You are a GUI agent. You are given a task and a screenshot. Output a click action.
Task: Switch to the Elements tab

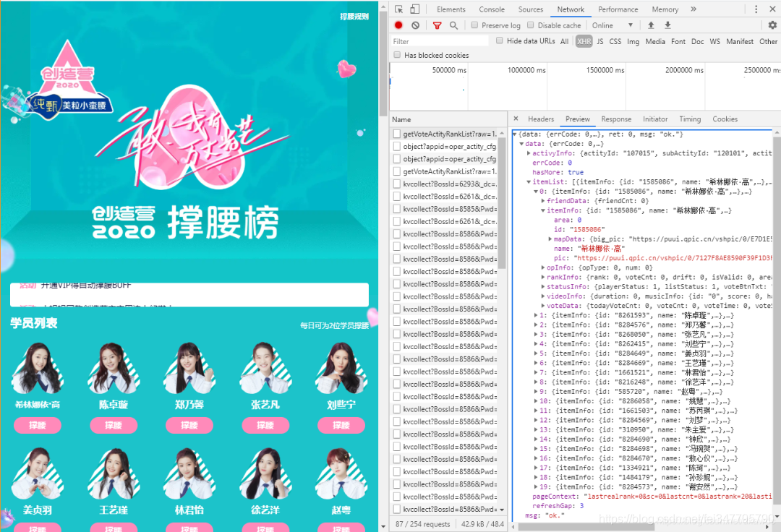point(451,9)
